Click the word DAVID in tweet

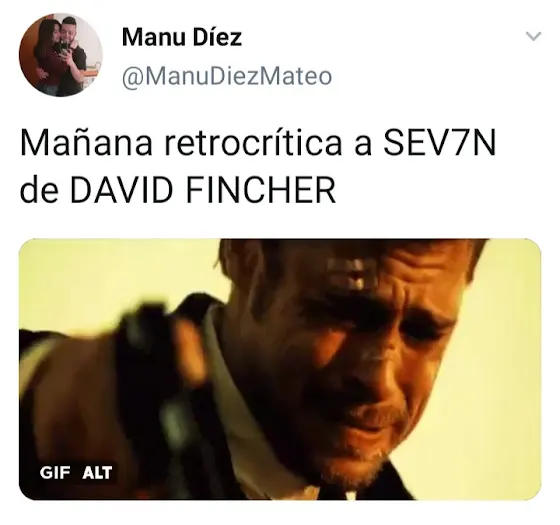[124, 190]
